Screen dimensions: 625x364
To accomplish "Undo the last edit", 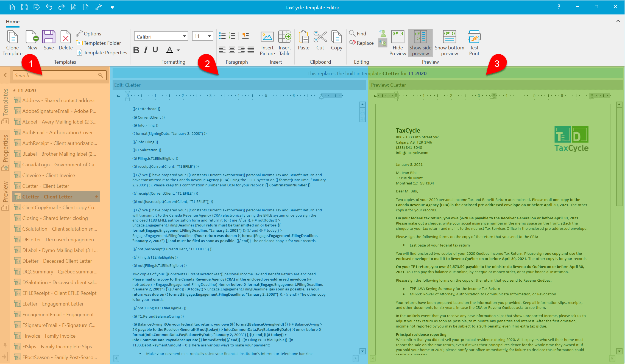I will click(x=49, y=7).
